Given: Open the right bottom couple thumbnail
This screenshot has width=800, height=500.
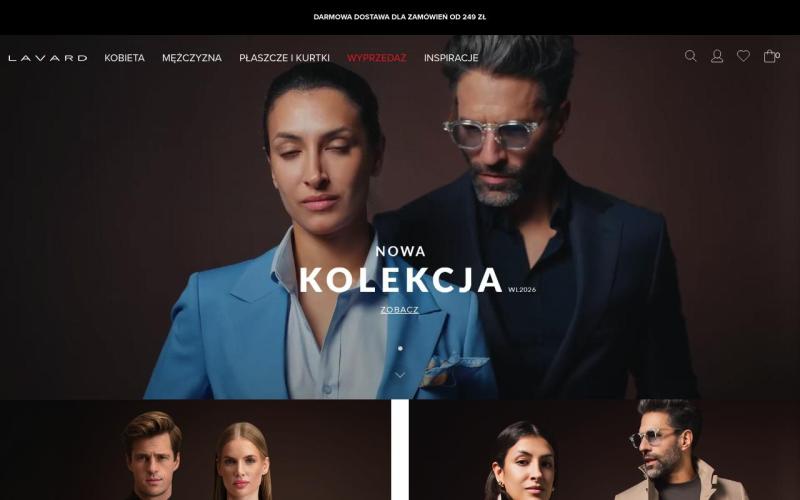Looking at the screenshot, I should (x=605, y=449).
